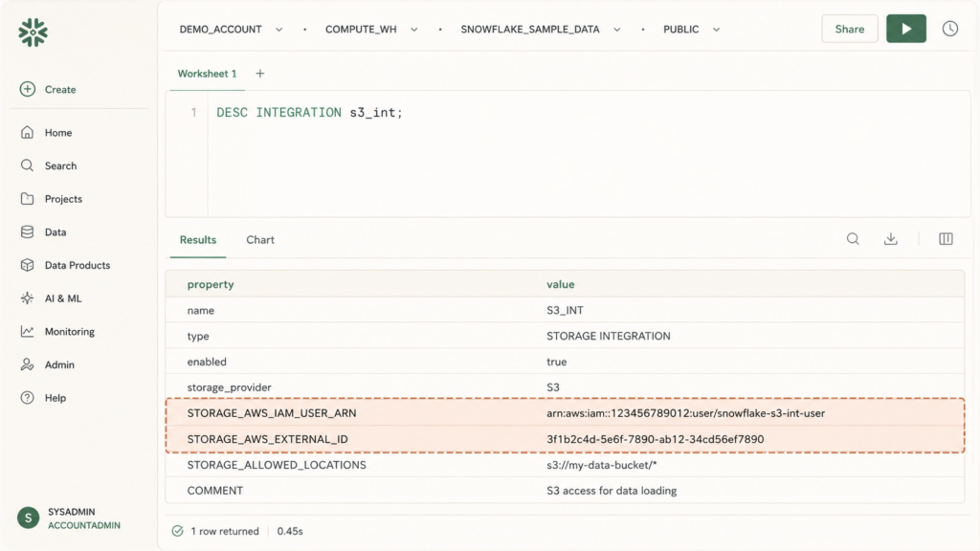
Task: Select the external ID value 3f1b2c4d
Action: (x=655, y=439)
